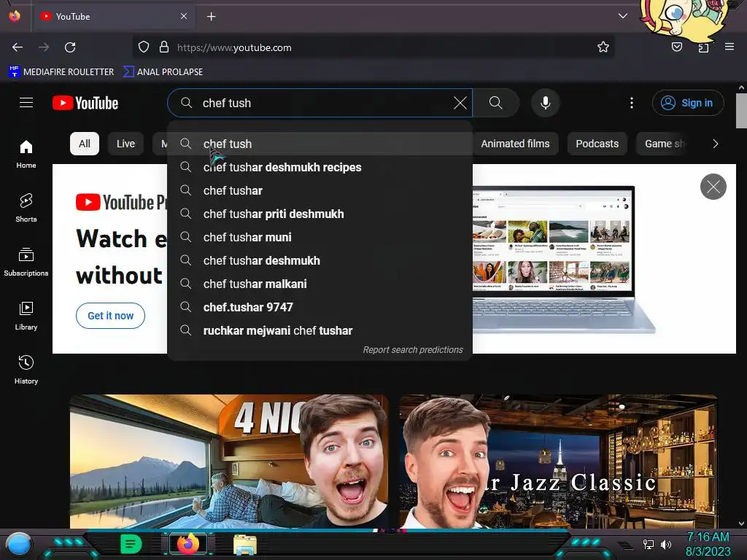
Task: Click the site security padlock
Action: (x=164, y=47)
